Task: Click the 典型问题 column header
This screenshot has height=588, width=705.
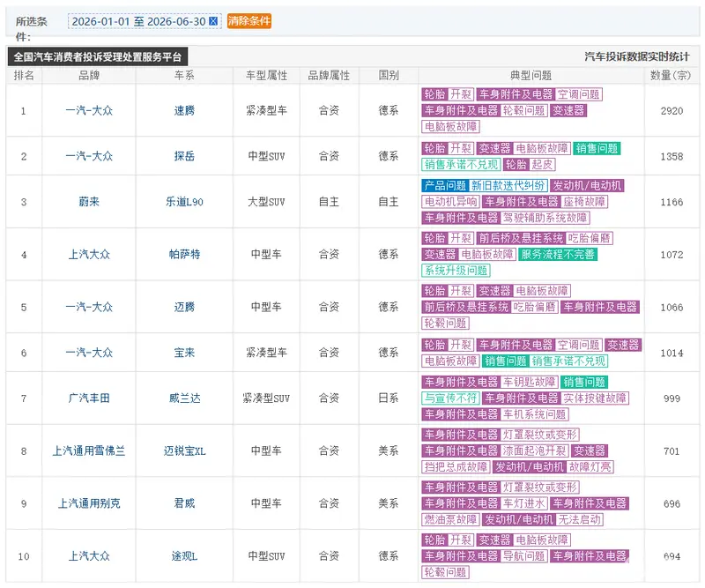Action: (x=531, y=75)
